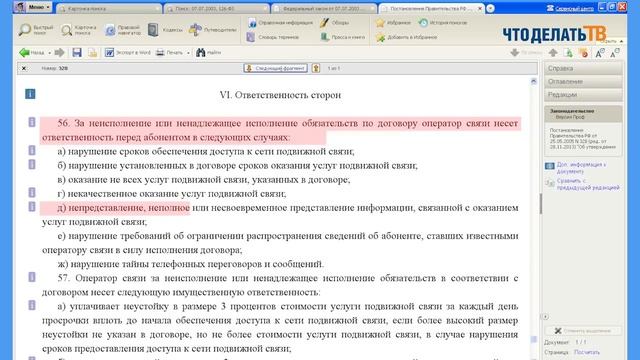The image size is (640, 360).
Task: Open Справка side tab
Action: tap(583, 69)
